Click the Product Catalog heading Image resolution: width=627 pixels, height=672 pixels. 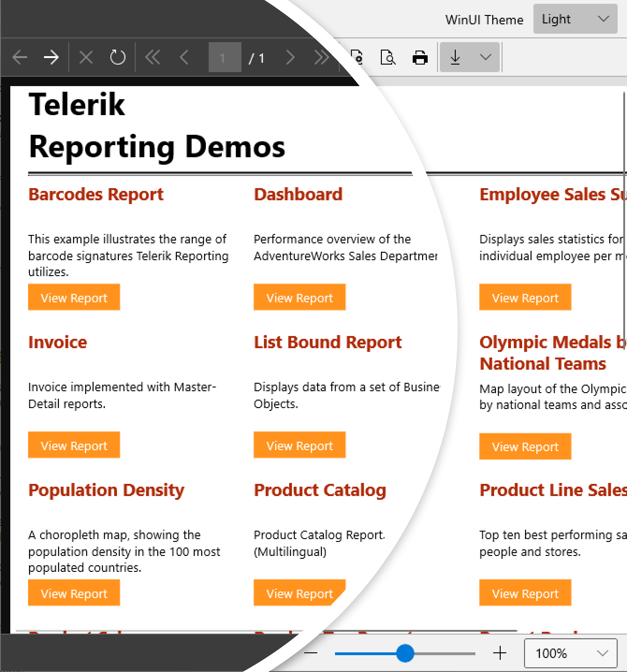pyautogui.click(x=320, y=490)
